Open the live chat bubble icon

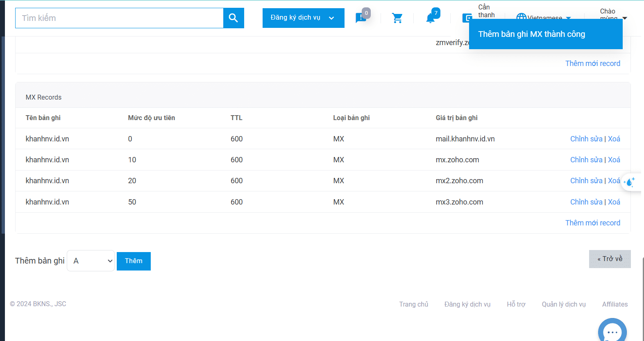click(x=612, y=331)
